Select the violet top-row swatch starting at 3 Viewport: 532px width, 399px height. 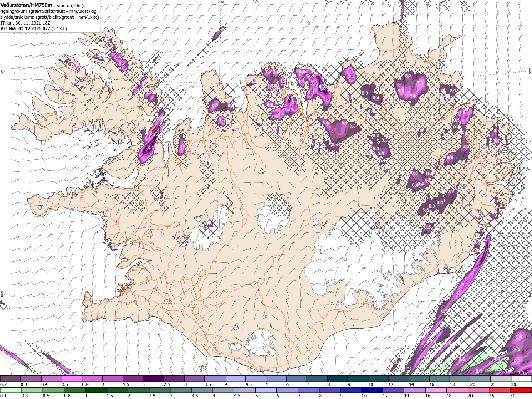195,379
